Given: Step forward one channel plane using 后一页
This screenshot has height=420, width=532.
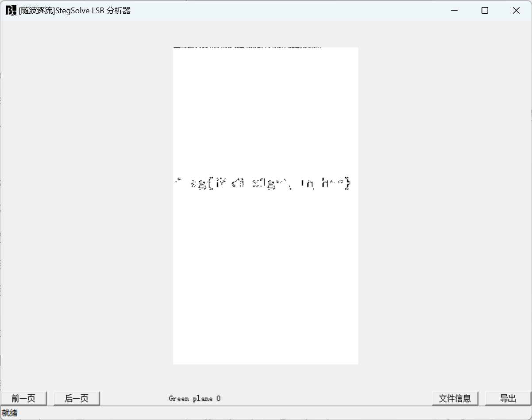Looking at the screenshot, I should (76, 398).
